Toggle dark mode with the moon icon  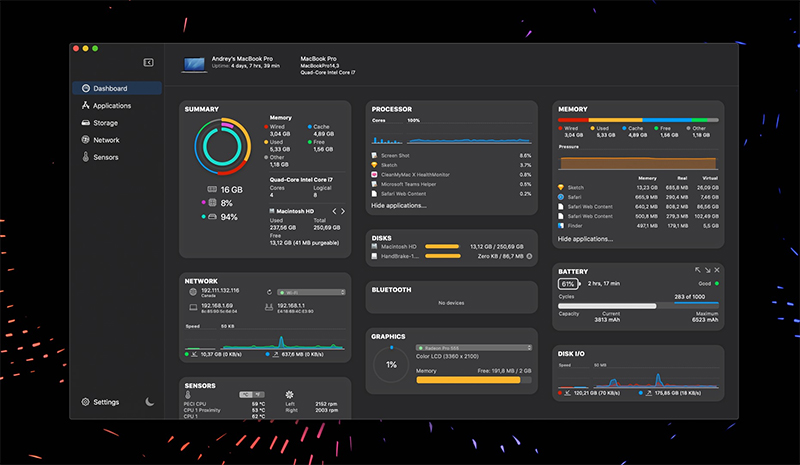click(149, 402)
